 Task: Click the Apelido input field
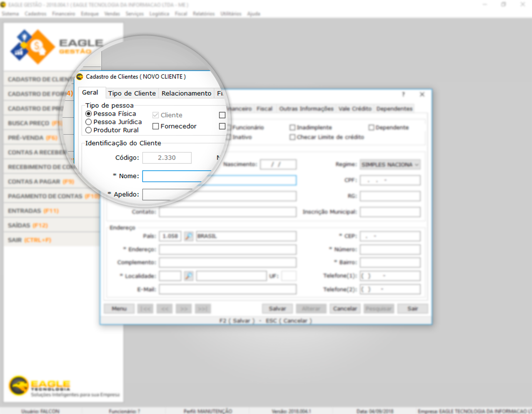coord(219,195)
